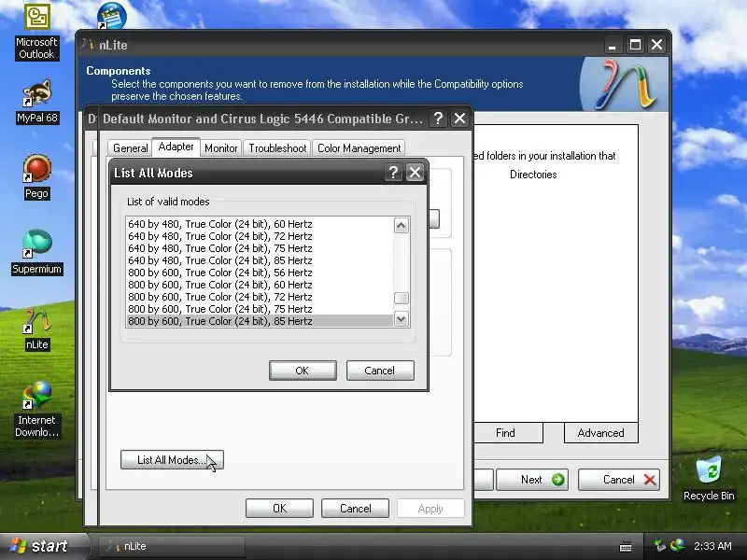Image resolution: width=747 pixels, height=560 pixels.
Task: Open the Start menu
Action: click(x=45, y=546)
